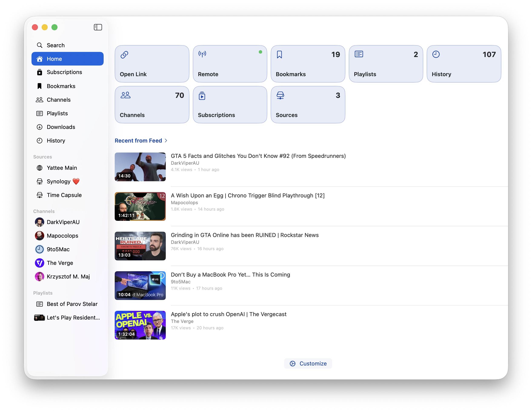
Task: Click The Verge logo avatar
Action: pyautogui.click(x=39, y=263)
